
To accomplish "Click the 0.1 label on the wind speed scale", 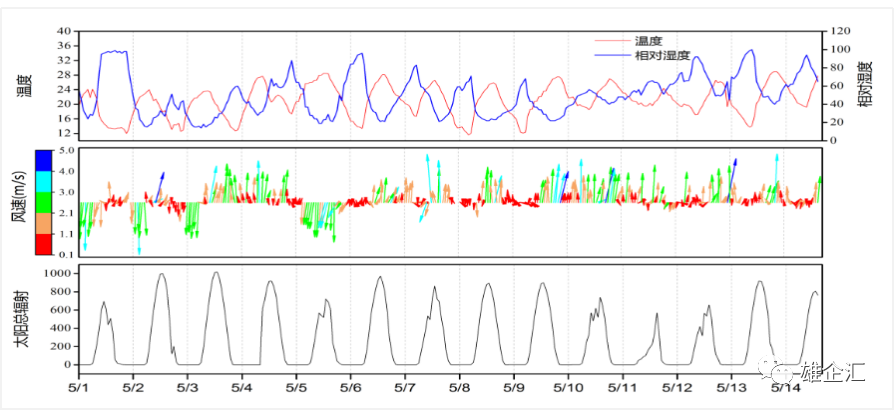I will (67, 255).
